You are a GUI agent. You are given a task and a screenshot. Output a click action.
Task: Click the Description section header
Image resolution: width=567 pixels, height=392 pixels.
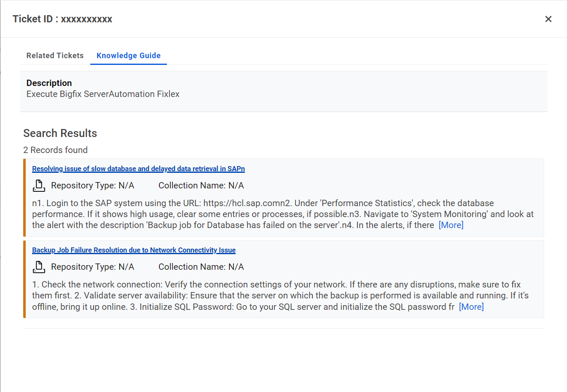click(x=49, y=83)
